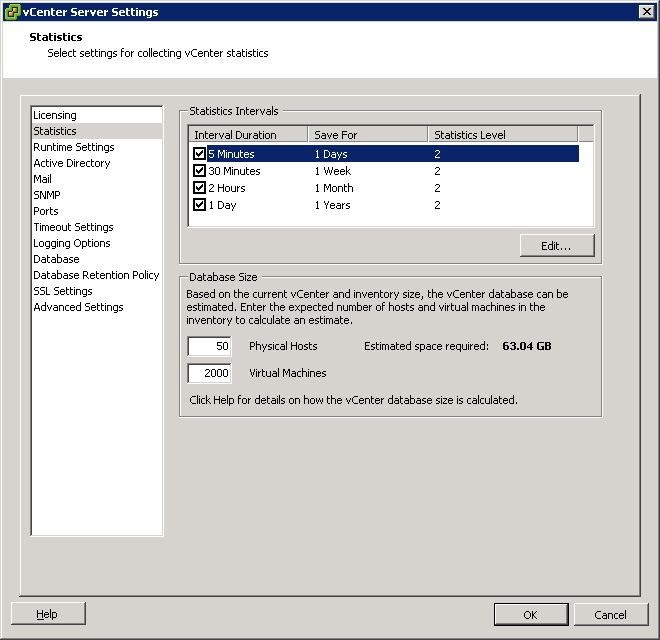Image resolution: width=660 pixels, height=640 pixels.
Task: Click the '1 Week' save-for cell
Action: [x=333, y=171]
